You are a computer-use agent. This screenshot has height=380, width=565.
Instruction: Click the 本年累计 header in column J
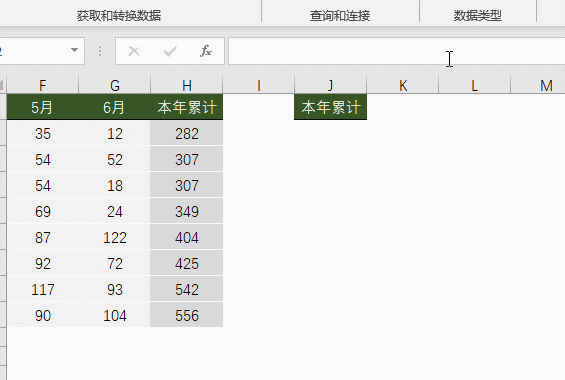(330, 107)
